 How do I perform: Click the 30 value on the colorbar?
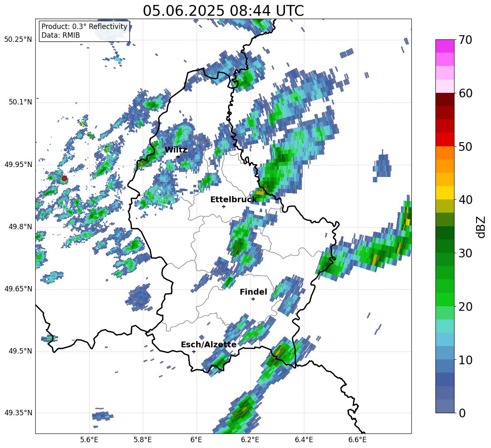coord(465,253)
